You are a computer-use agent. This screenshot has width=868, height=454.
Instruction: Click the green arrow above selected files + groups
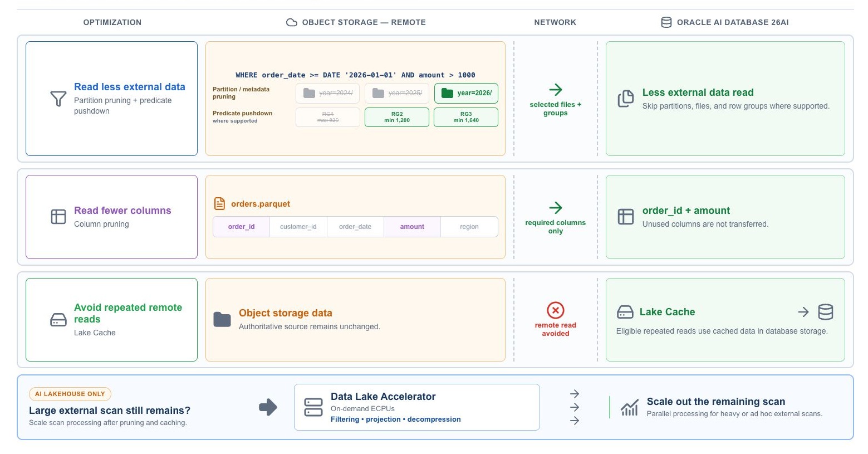[x=556, y=90]
